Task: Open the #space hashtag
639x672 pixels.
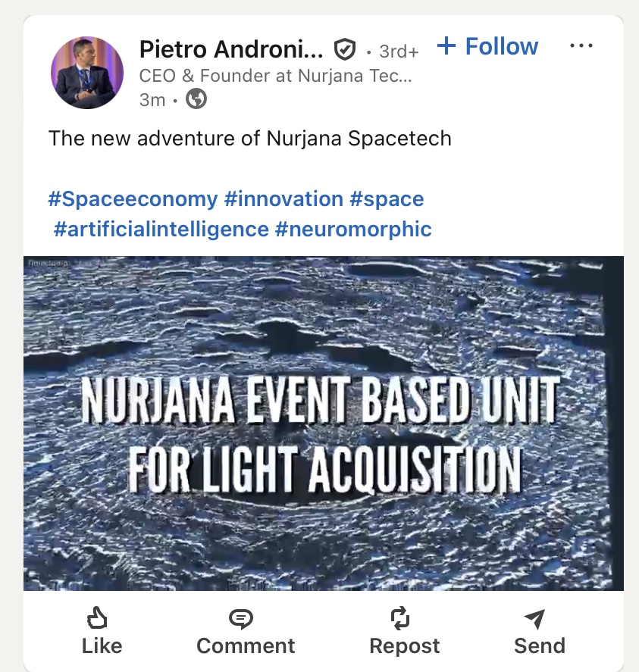Action: [387, 199]
